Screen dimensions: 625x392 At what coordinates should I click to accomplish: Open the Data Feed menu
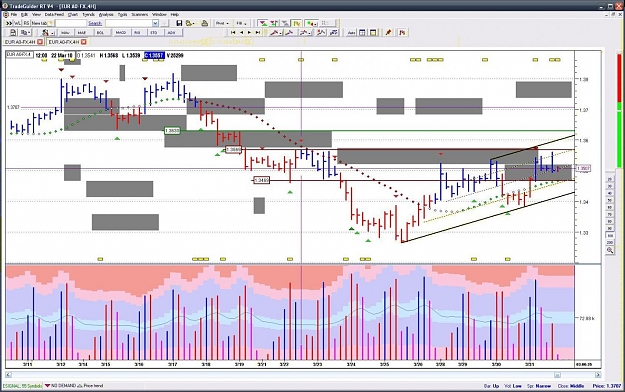[54, 14]
